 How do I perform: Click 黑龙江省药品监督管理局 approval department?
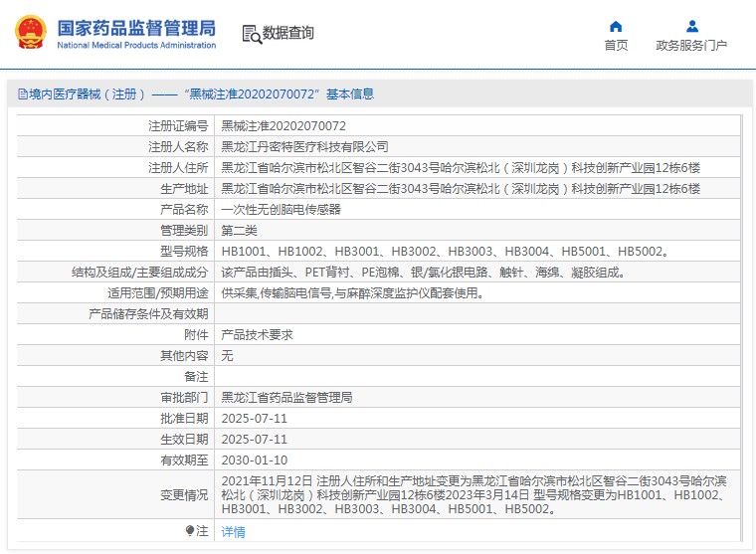click(286, 397)
